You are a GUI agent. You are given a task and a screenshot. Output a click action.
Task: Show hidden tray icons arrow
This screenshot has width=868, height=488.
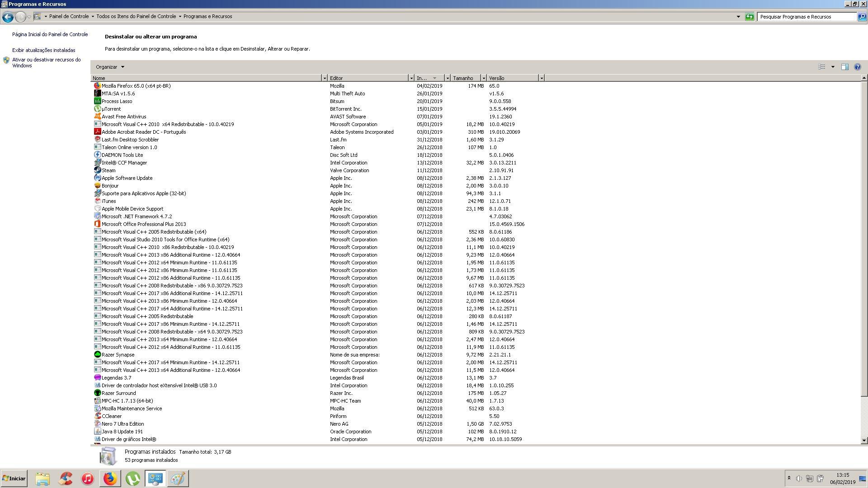789,479
